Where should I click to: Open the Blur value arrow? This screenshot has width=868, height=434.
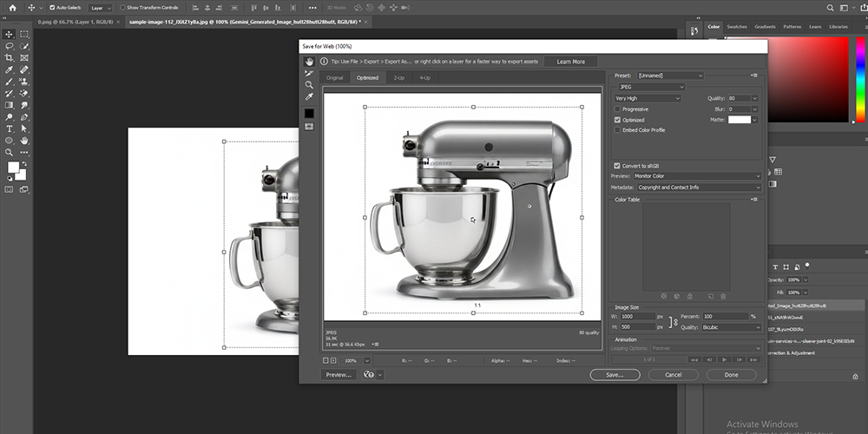click(754, 109)
